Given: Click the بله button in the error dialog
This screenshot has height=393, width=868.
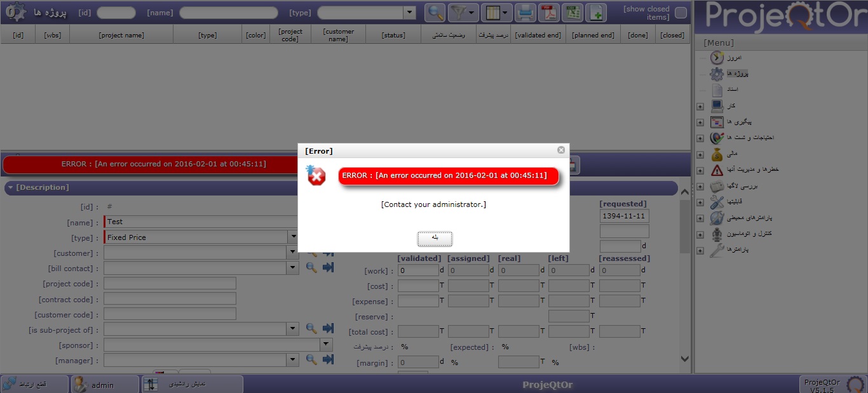Looking at the screenshot, I should 435,237.
